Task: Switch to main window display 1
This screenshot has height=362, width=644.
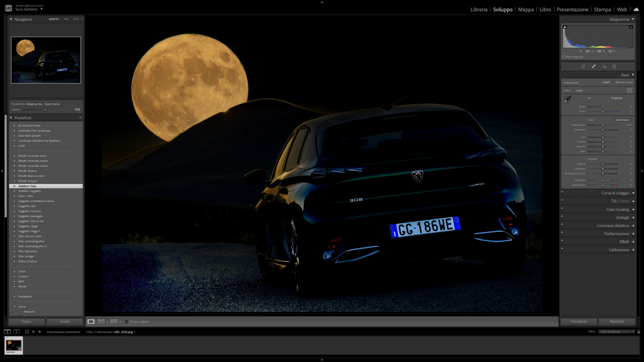Action: (x=8, y=332)
